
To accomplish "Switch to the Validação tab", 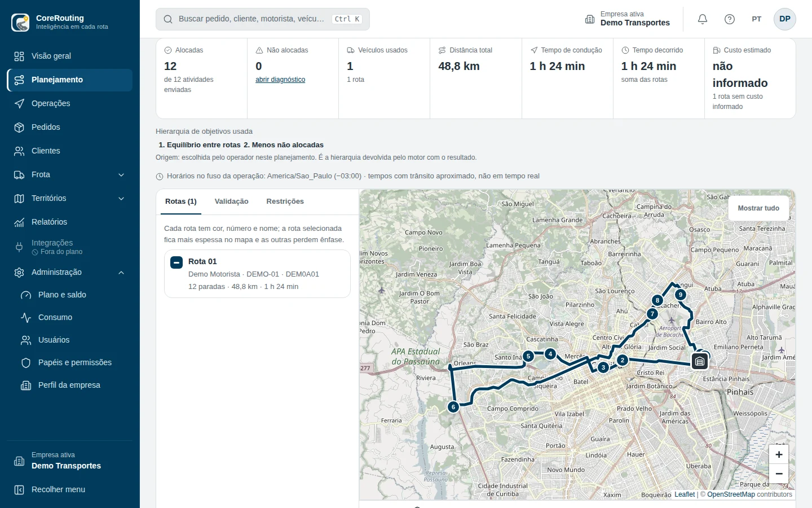I will pyautogui.click(x=232, y=202).
